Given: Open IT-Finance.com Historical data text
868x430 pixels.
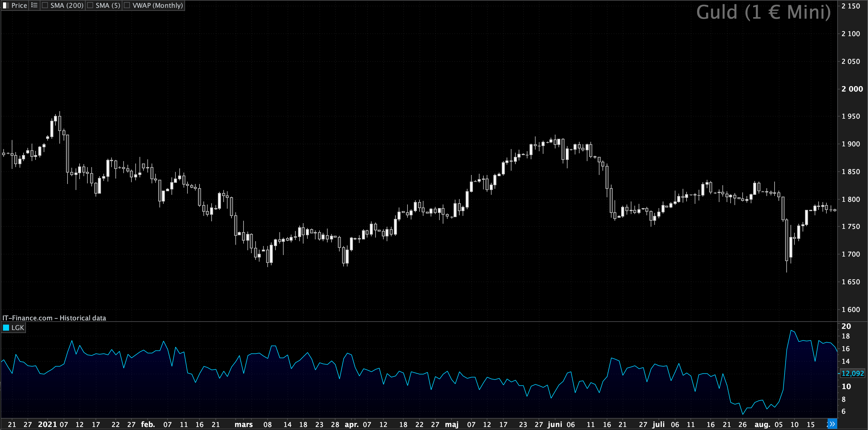Looking at the screenshot, I should [x=54, y=318].
